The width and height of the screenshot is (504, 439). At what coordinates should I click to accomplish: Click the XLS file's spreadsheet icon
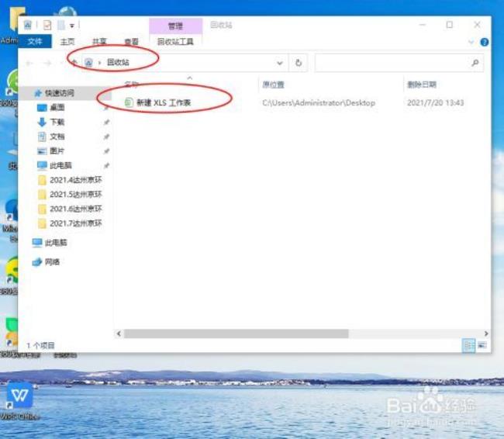pos(129,102)
